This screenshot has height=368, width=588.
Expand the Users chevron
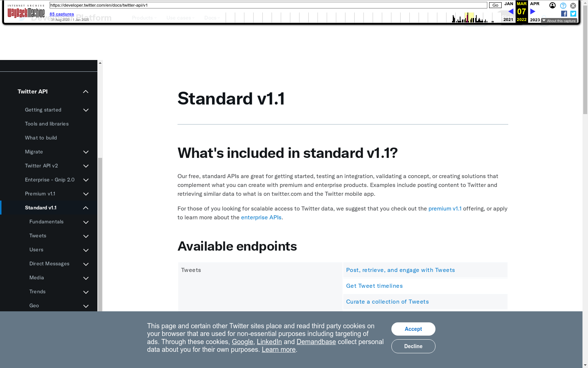[86, 250]
